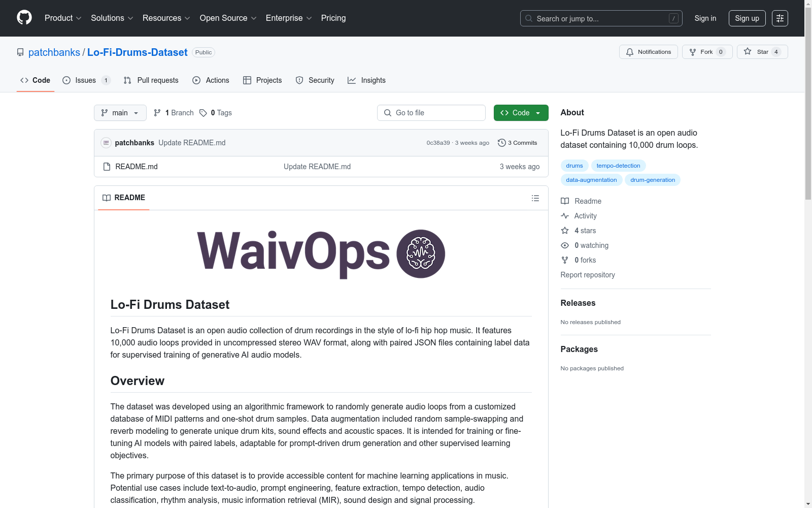The width and height of the screenshot is (812, 508).
Task: Click the patchbanks avatar in commit row
Action: (106, 143)
